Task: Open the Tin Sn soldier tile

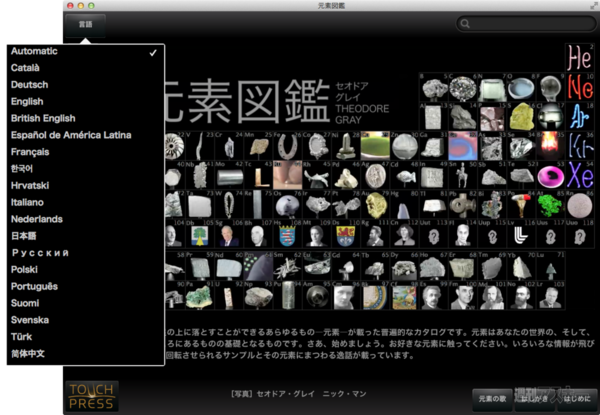Action: pos(463,176)
